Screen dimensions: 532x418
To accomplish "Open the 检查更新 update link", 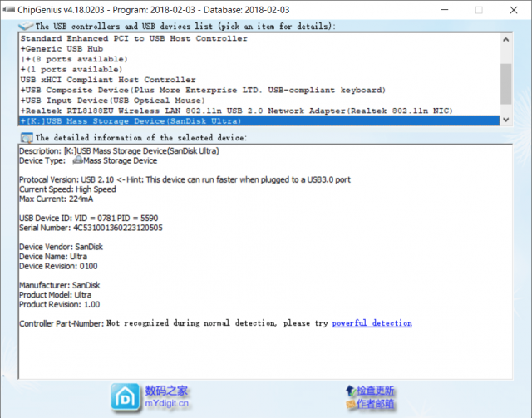I will [376, 391].
